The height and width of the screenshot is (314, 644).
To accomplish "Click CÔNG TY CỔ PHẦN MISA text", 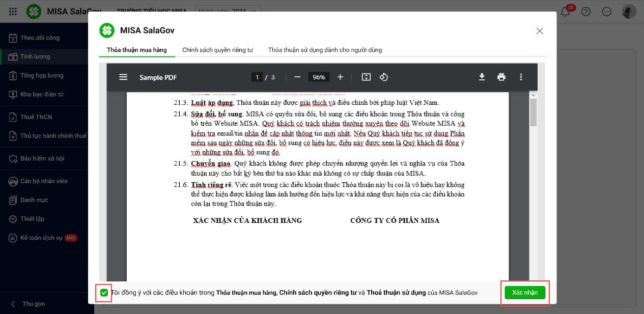I will [395, 220].
